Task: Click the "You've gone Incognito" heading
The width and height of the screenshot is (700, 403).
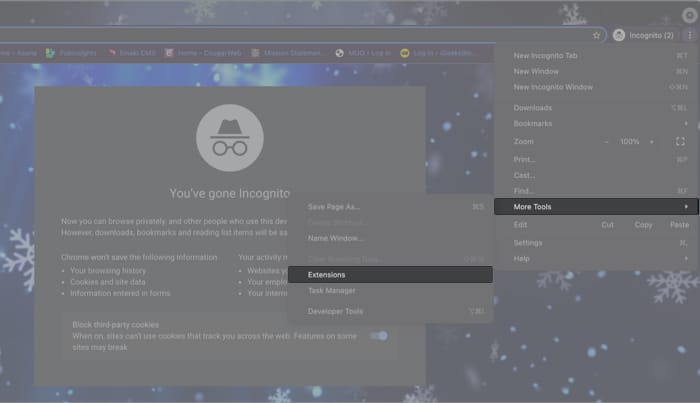Action: [x=230, y=194]
